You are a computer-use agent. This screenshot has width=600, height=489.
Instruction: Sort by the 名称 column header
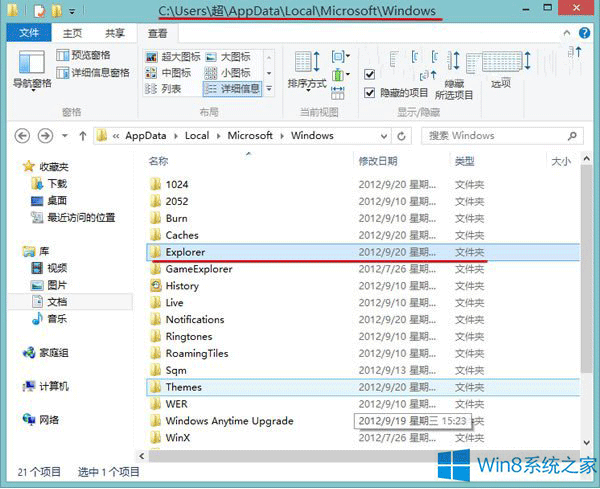158,161
